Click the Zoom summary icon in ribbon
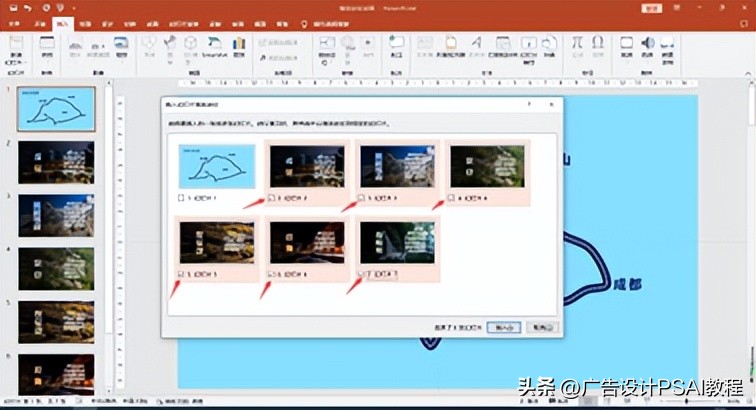The width and height of the screenshot is (756, 410). (x=327, y=42)
